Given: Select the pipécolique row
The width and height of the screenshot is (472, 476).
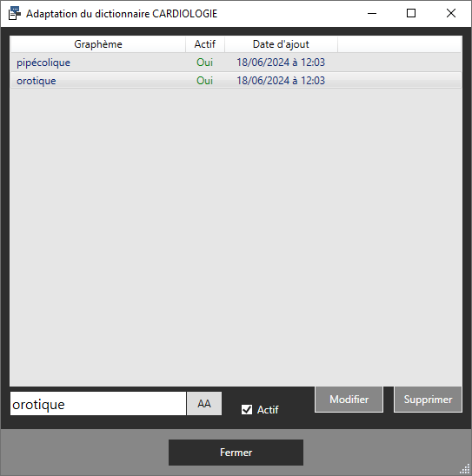Looking at the screenshot, I should point(236,63).
